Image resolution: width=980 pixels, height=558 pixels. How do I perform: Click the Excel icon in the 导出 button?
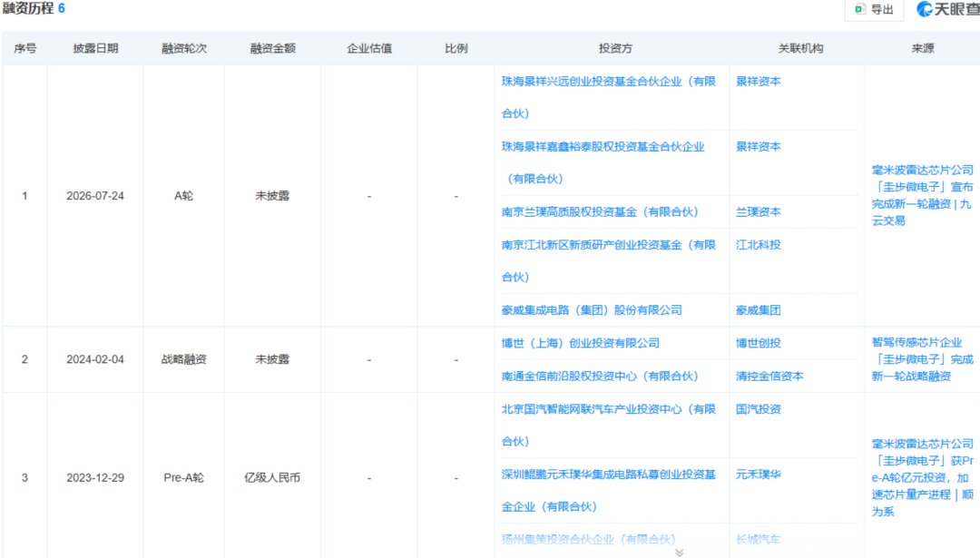click(x=860, y=9)
